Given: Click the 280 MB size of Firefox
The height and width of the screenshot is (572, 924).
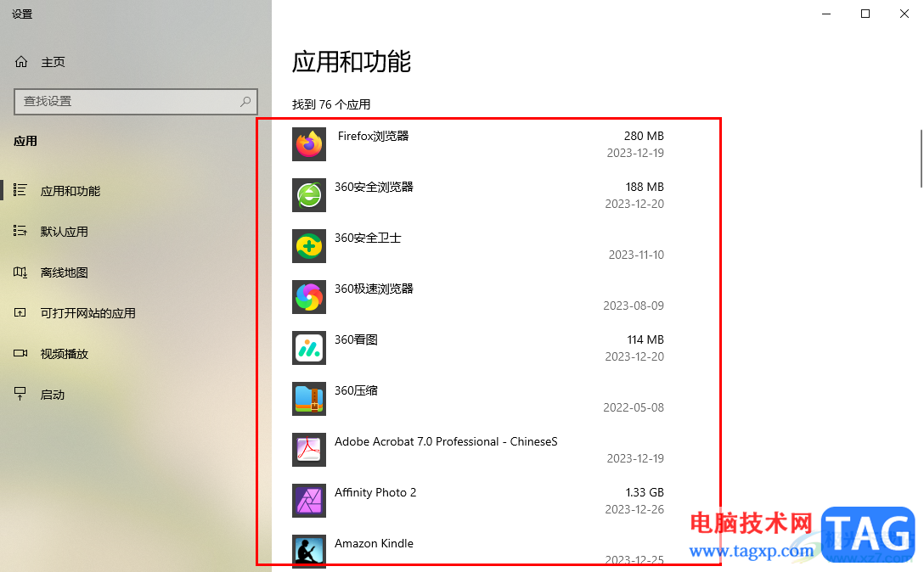Looking at the screenshot, I should pos(644,136).
